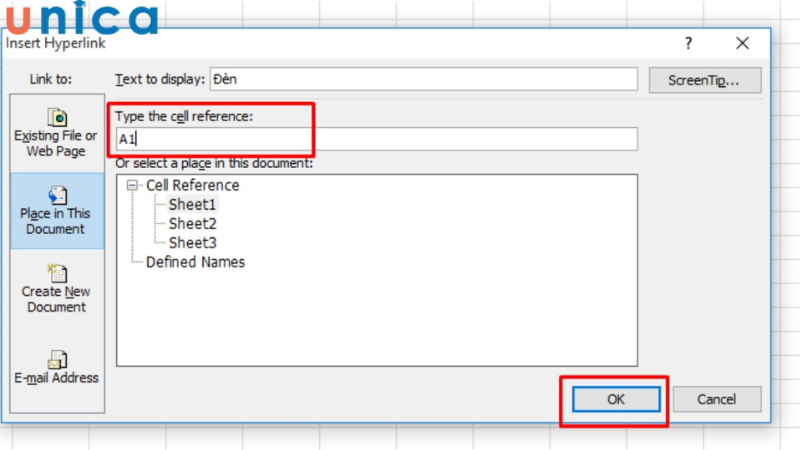The height and width of the screenshot is (450, 800).
Task: Close the Insert Hyperlink dialog
Action: [x=742, y=43]
